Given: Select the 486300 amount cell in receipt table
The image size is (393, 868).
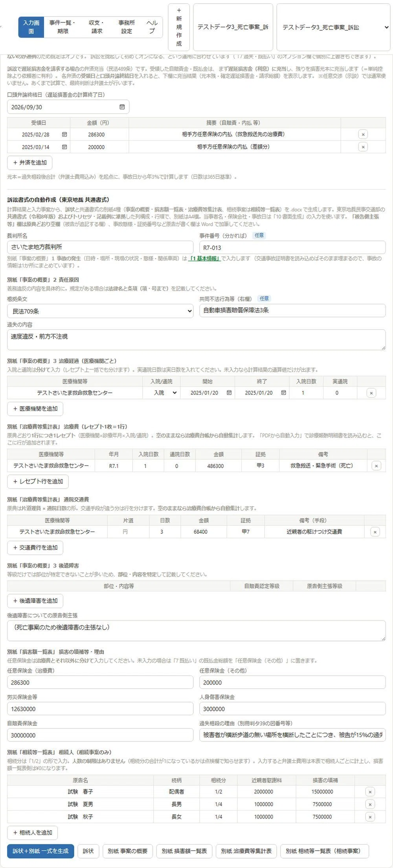Looking at the screenshot, I should coord(219,466).
